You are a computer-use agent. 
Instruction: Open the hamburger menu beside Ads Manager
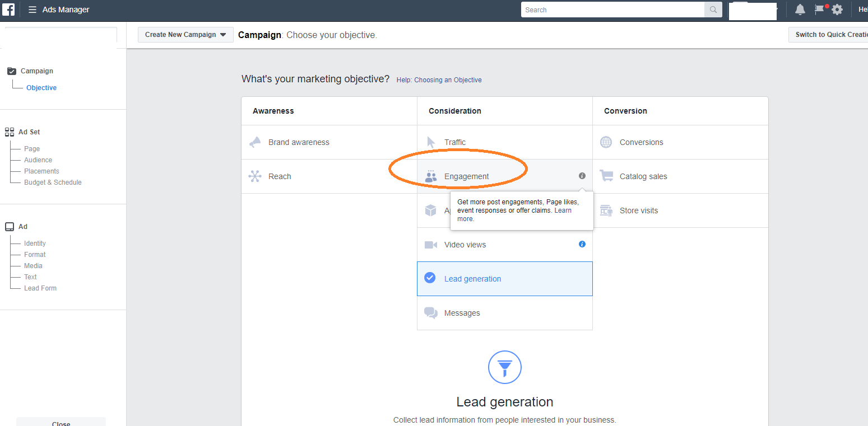(33, 10)
